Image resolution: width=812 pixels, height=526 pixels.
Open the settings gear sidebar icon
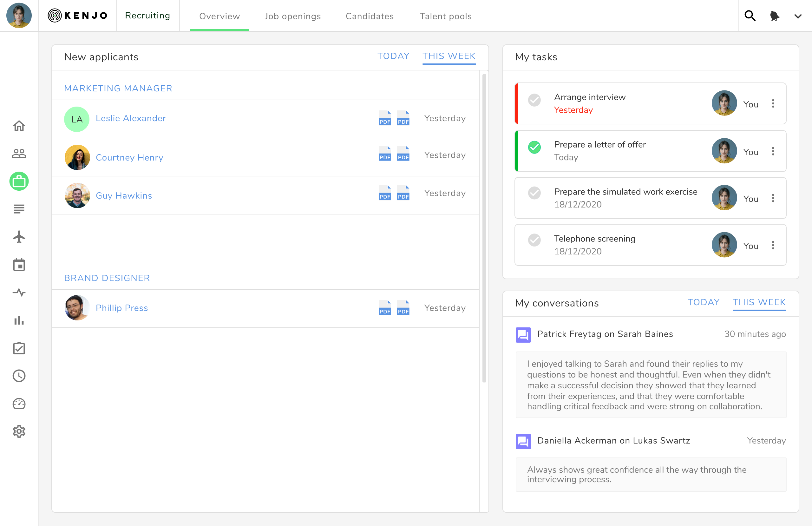tap(19, 431)
